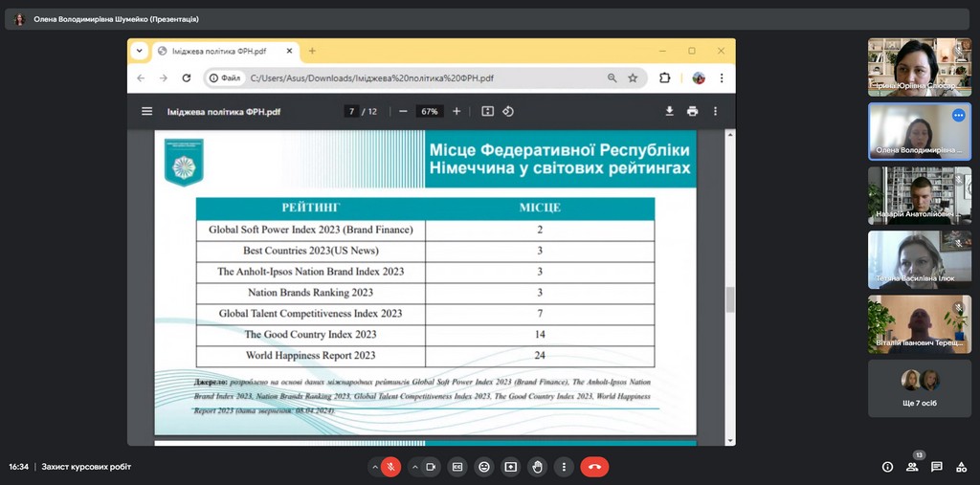Expand camera video settings arrow
This screenshot has height=485, width=980.
pos(414,467)
